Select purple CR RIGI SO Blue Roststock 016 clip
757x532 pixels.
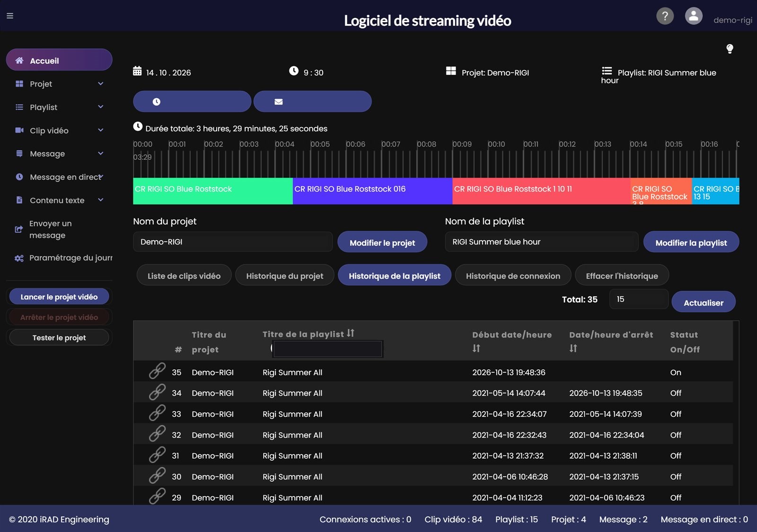[373, 191]
